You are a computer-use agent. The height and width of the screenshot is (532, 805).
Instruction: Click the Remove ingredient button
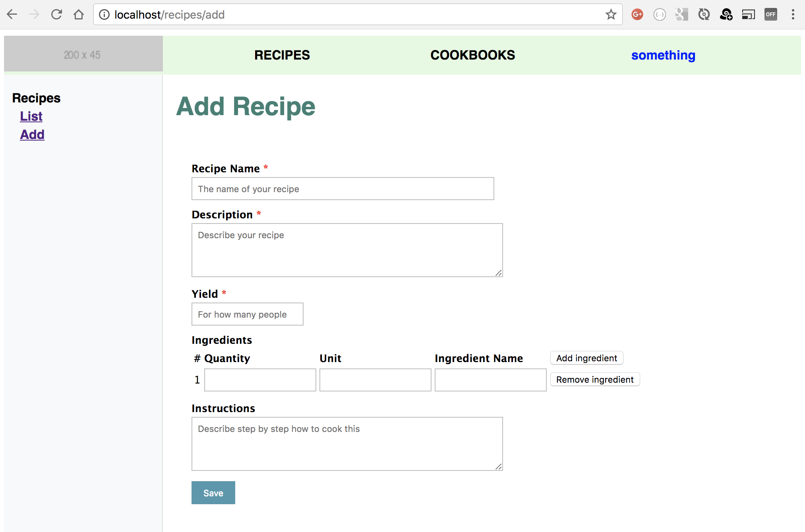[594, 380]
